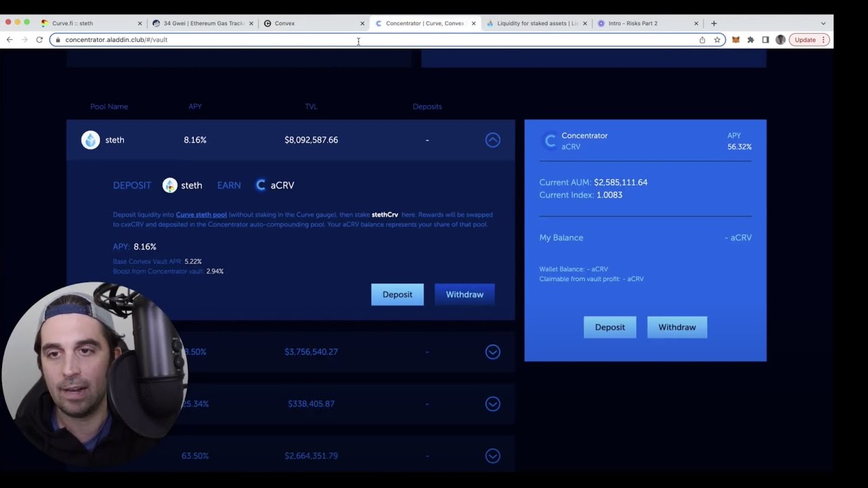The width and height of the screenshot is (868, 488).
Task: Open the Curve steth pool link
Action: point(201,214)
